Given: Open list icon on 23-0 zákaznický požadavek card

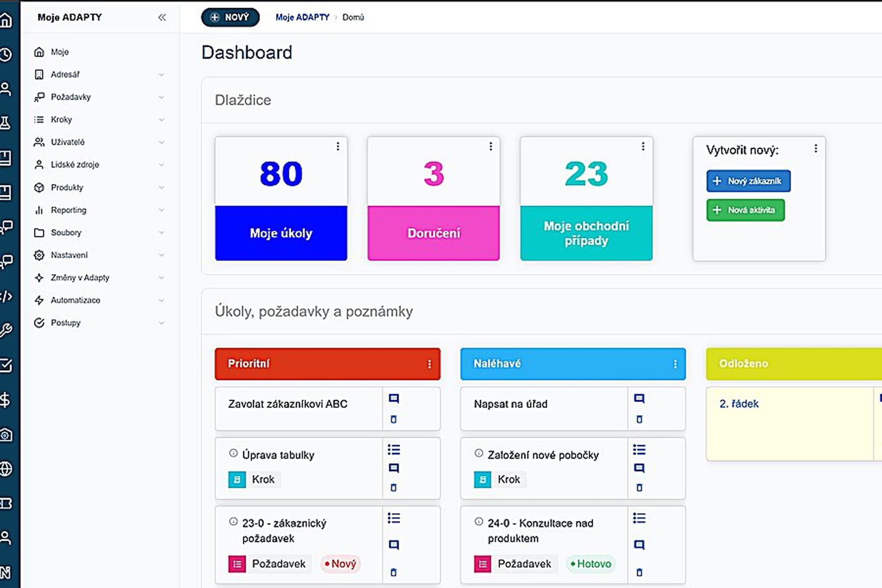Looking at the screenshot, I should [394, 518].
